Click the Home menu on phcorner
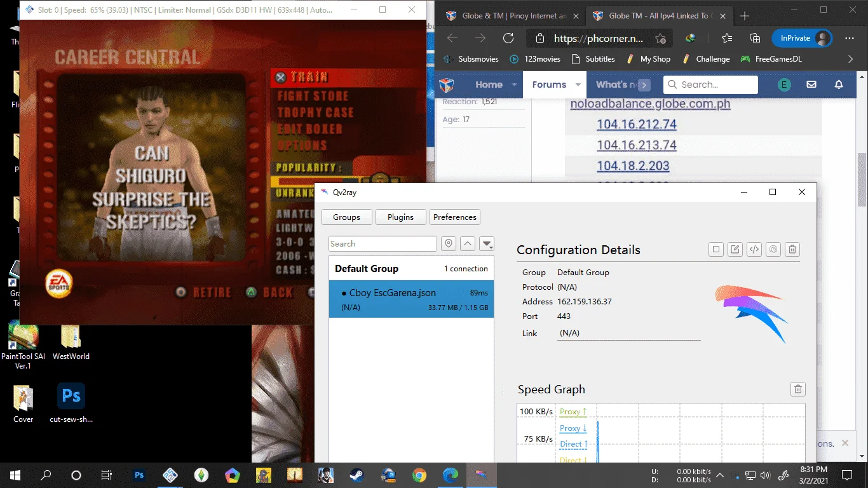The height and width of the screenshot is (488, 868). (489, 85)
